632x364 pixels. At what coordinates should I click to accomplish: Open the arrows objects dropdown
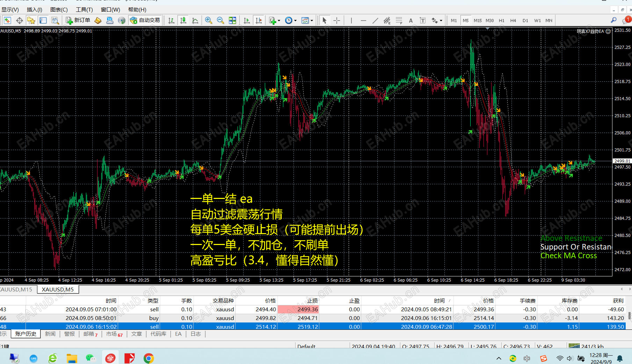tap(437, 21)
